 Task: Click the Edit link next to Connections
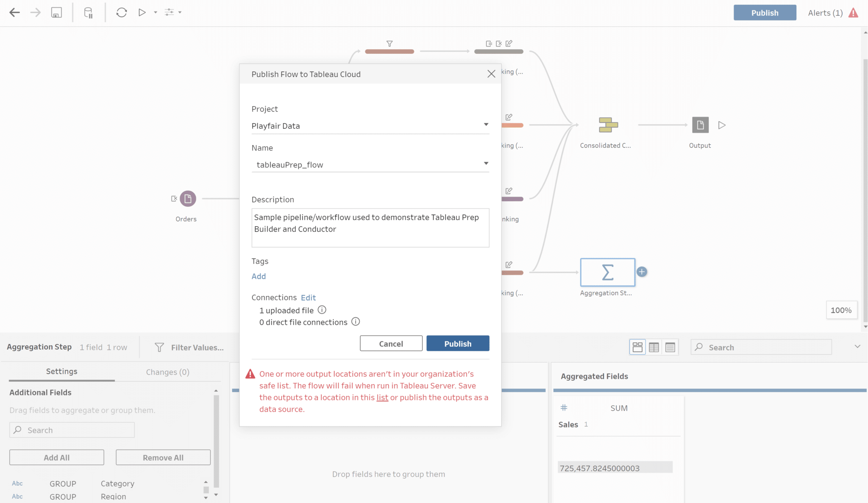point(308,297)
